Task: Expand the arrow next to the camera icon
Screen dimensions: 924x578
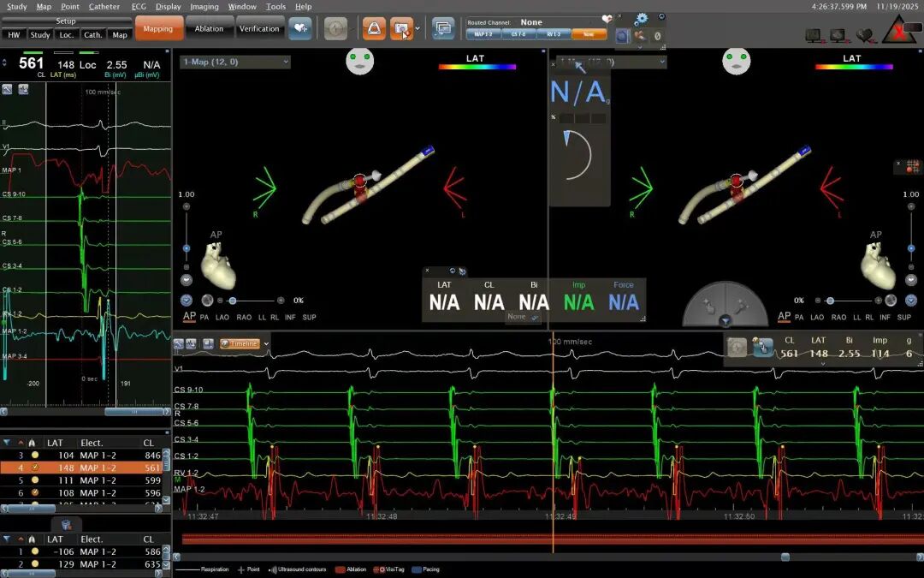Action: (418, 28)
